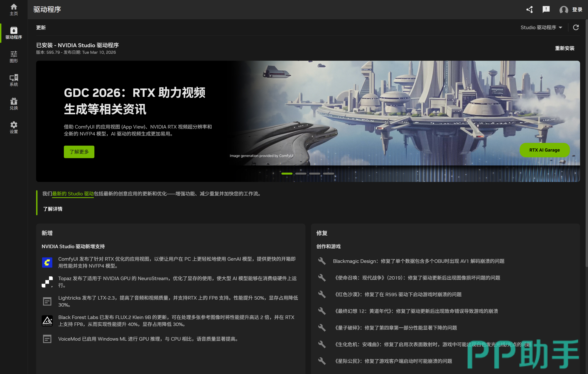Refresh the driver update list
The width and height of the screenshot is (588, 374).
point(576,27)
